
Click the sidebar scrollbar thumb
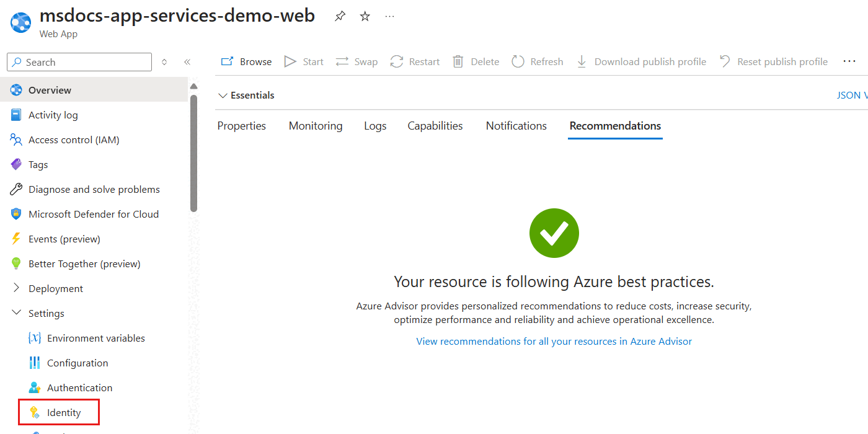(x=194, y=153)
